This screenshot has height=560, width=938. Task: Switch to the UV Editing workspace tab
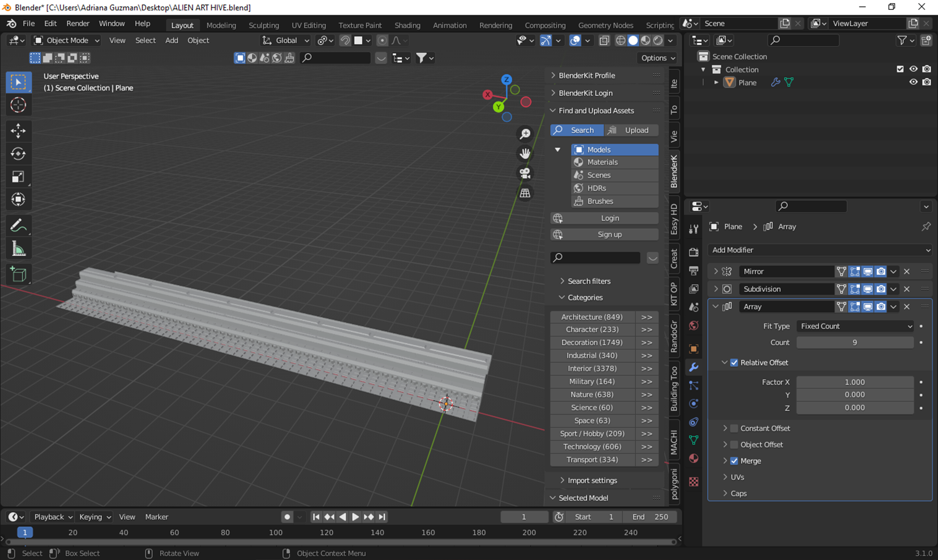tap(308, 25)
